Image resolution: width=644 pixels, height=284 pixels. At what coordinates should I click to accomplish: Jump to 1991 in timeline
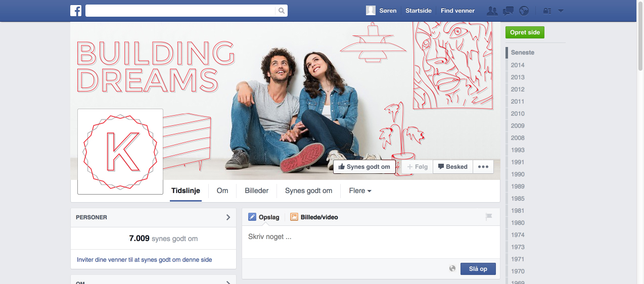[x=518, y=162]
